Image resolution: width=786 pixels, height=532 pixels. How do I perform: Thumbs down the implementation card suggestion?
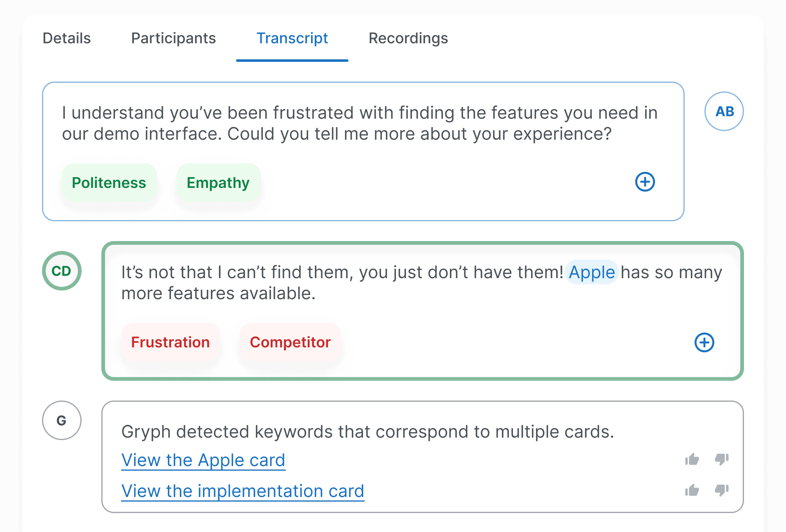click(x=722, y=490)
